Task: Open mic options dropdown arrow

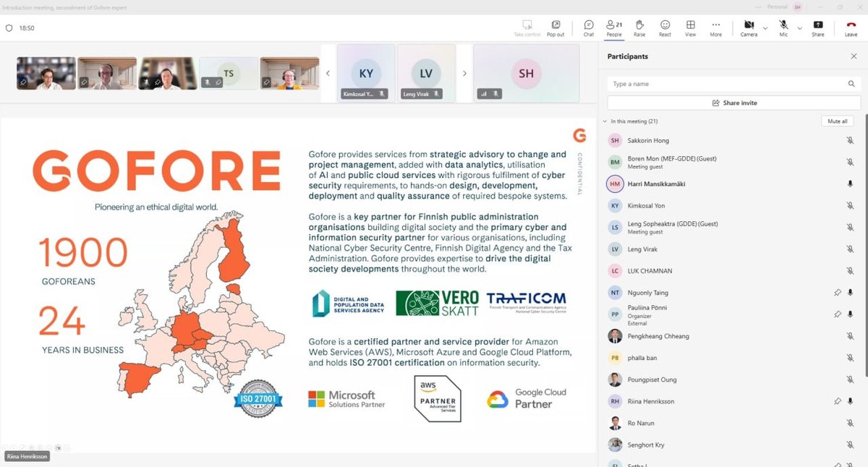Action: point(799,27)
